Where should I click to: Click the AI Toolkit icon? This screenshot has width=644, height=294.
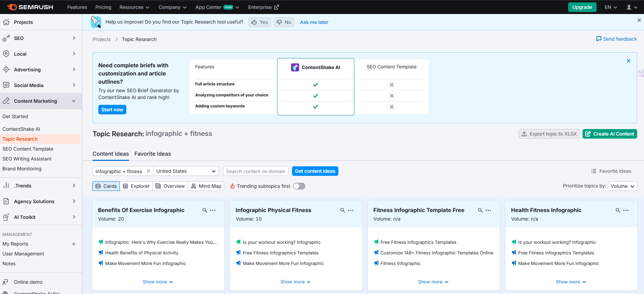(6, 217)
